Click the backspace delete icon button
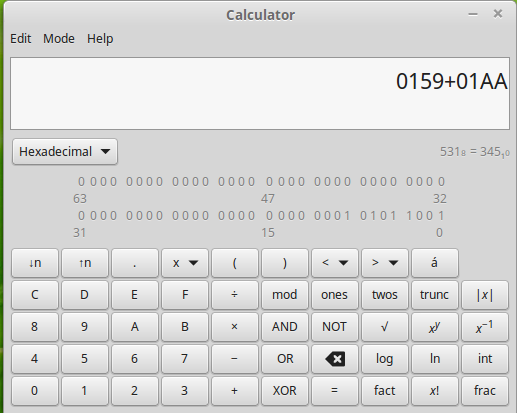This screenshot has height=413, width=517. click(x=335, y=359)
